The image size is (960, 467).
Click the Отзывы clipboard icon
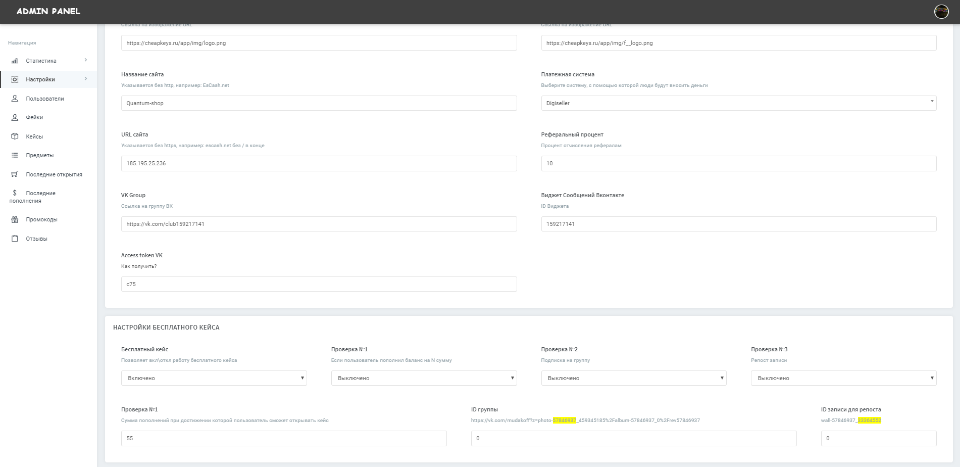[x=15, y=239]
